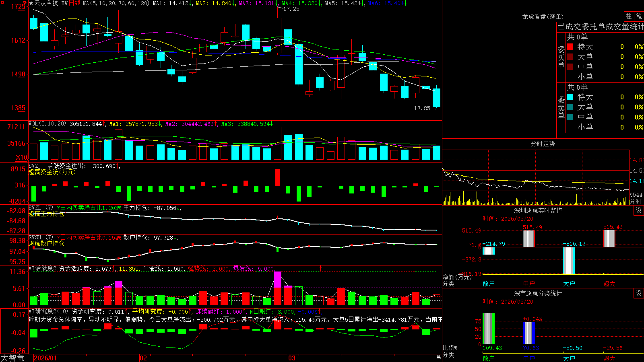Viewport: 644px width, 362px height.
Task: Click the stock name 云从科技-UW
Action: click(51, 3)
